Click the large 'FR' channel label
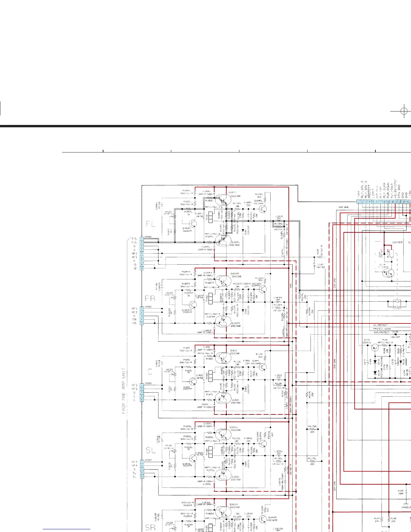 (x=150, y=298)
